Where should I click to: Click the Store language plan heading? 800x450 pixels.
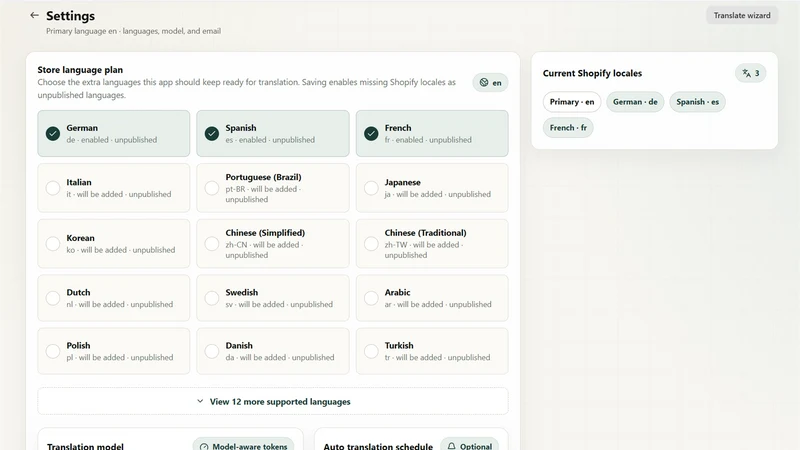(x=80, y=69)
